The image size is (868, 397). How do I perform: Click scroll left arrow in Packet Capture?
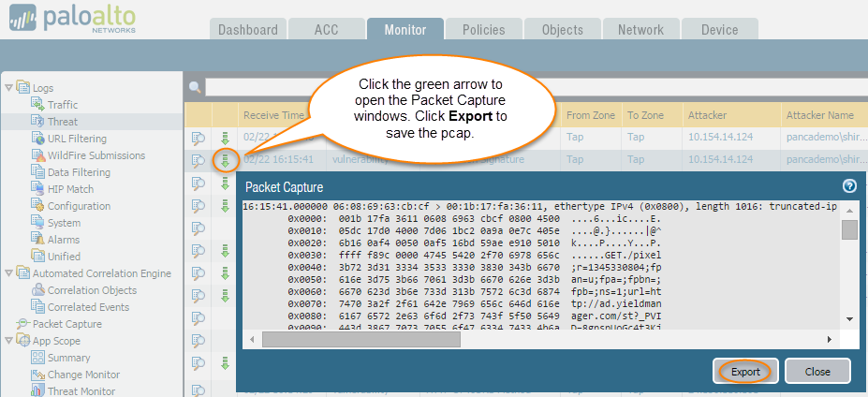tap(252, 339)
